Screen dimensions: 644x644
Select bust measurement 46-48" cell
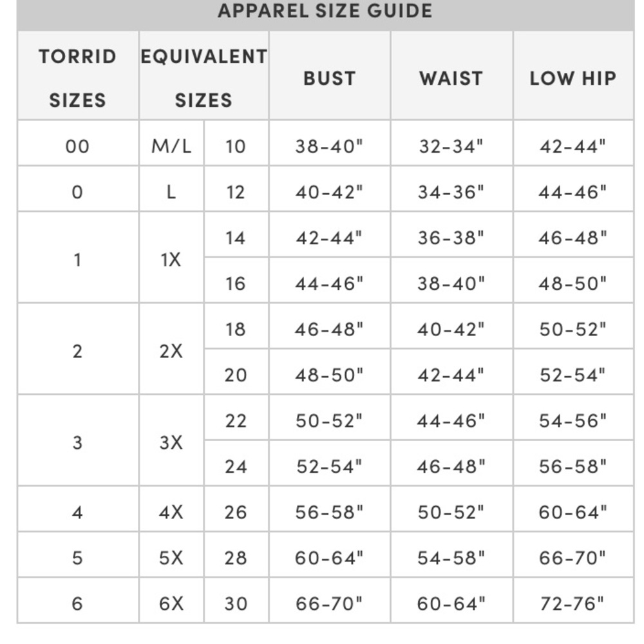(330, 326)
